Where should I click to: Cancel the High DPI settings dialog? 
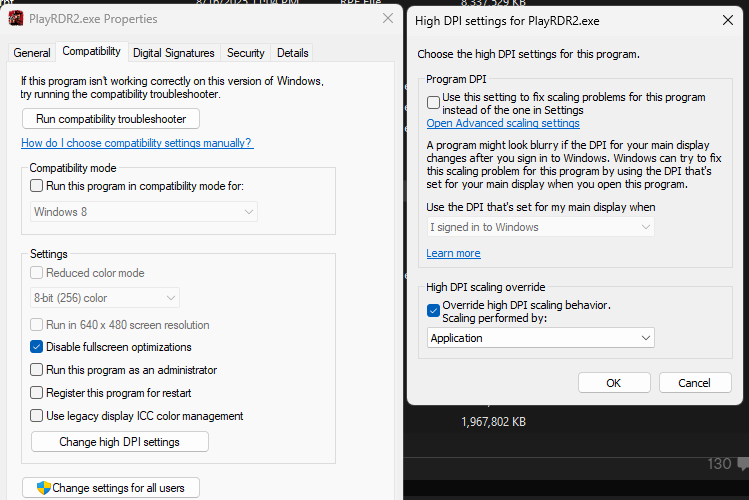(x=695, y=383)
